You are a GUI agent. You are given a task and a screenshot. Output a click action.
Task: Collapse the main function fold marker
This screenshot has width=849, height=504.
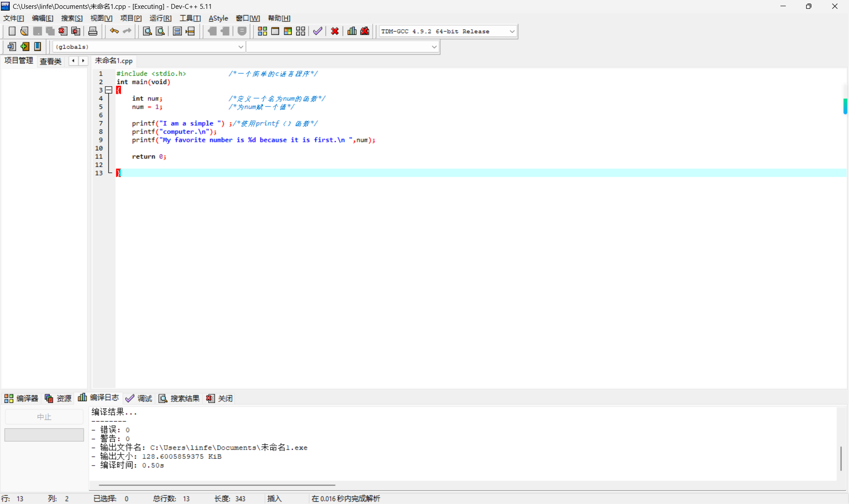pos(109,90)
